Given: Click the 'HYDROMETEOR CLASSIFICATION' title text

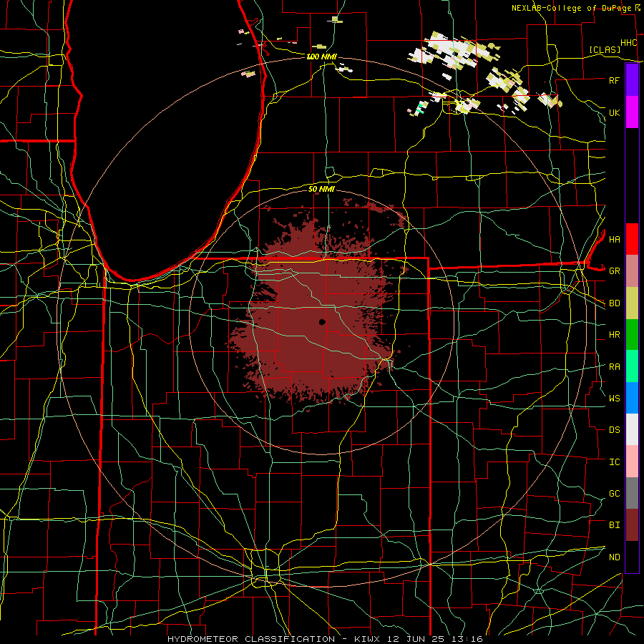Looking at the screenshot, I should coord(251,639).
